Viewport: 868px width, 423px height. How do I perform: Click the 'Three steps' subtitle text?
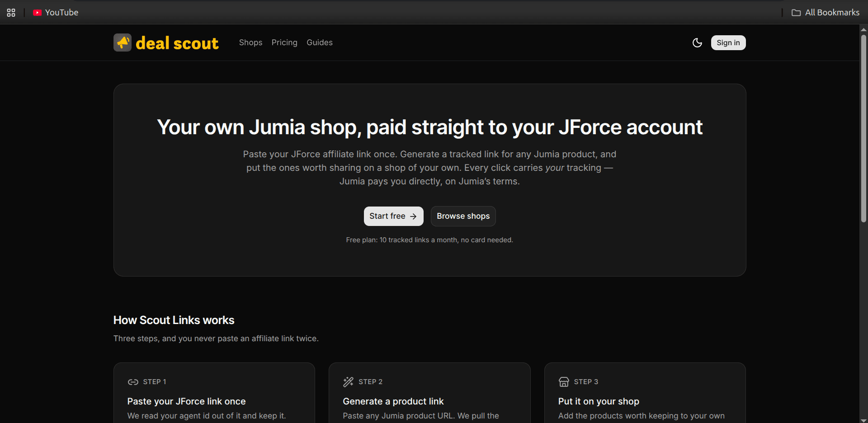(216, 338)
